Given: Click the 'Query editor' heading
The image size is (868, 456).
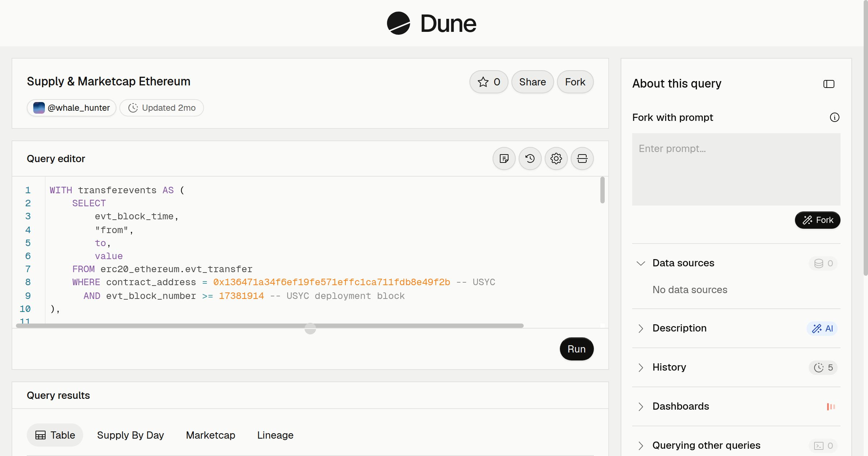Looking at the screenshot, I should 56,159.
